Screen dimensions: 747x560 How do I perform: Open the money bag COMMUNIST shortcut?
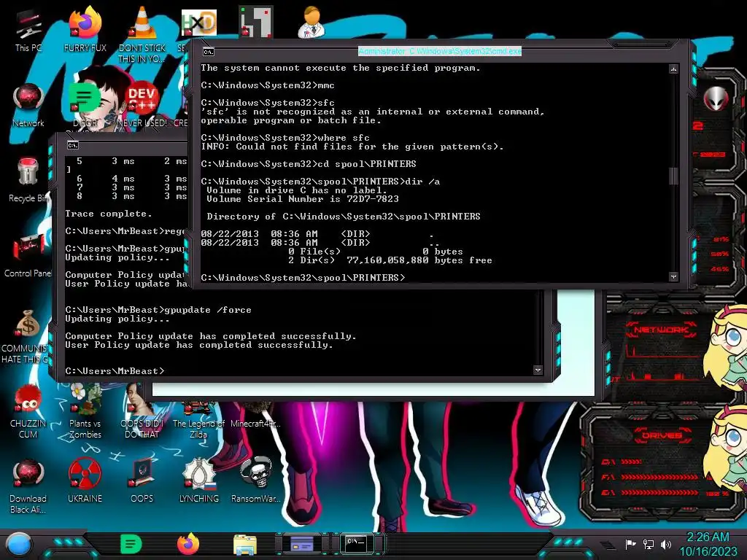27,336
